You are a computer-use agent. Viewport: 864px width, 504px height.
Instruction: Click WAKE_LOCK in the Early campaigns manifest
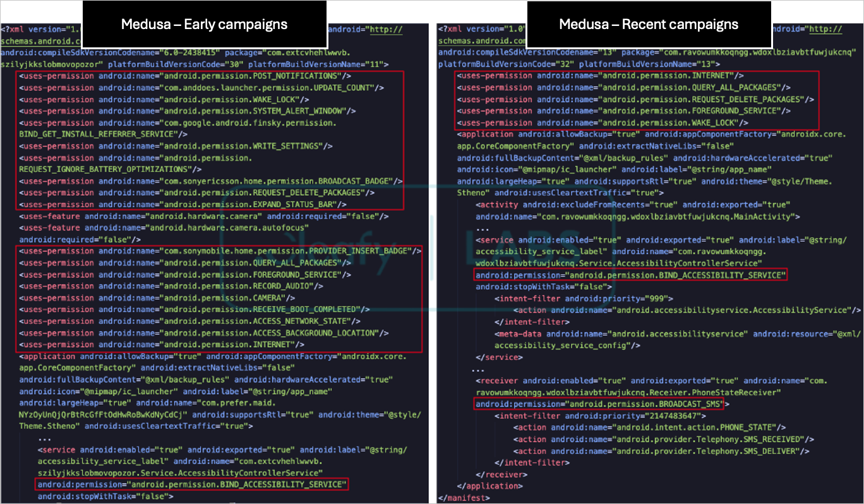pyautogui.click(x=164, y=99)
